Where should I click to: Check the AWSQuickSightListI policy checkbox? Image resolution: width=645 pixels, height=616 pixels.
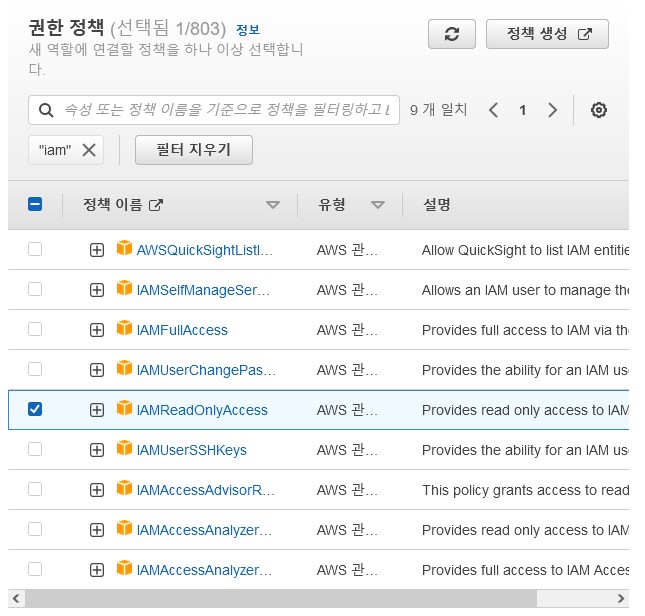35,249
